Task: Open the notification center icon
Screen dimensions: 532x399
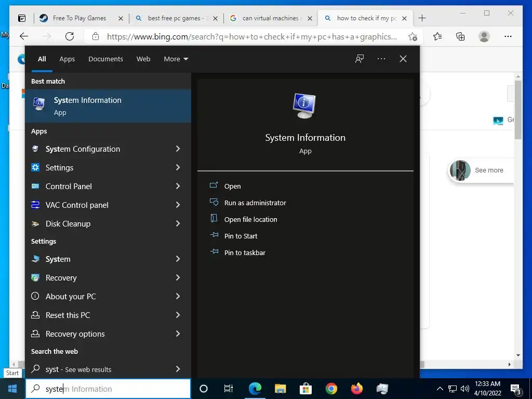Action: tap(516, 389)
